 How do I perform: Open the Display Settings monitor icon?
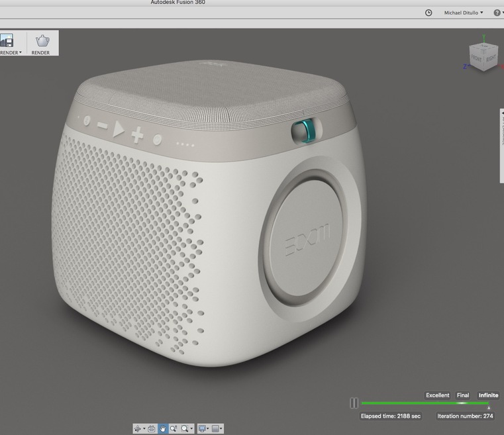click(x=202, y=428)
